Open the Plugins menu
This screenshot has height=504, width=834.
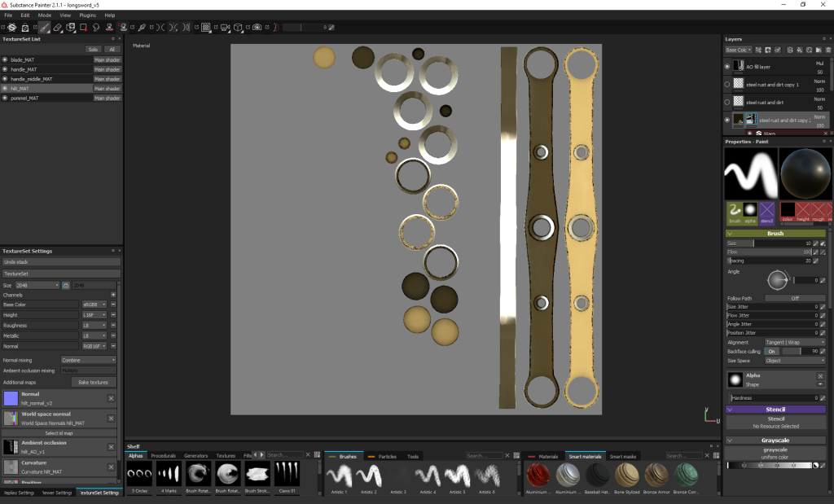click(88, 15)
